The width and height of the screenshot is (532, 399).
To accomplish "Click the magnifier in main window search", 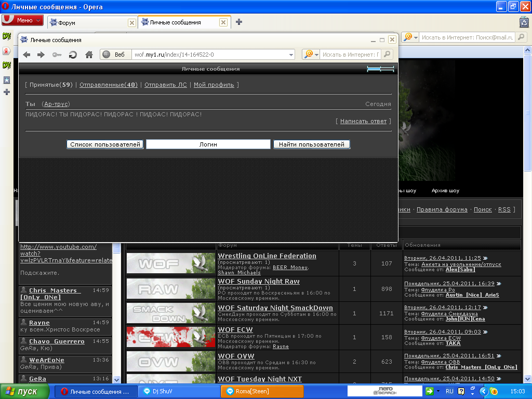I will [x=521, y=37].
